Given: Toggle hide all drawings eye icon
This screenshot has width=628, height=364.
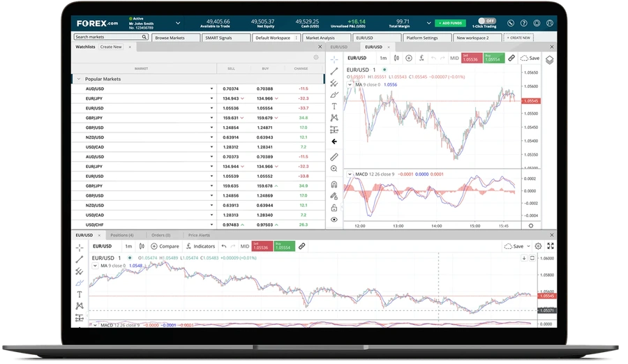Looking at the screenshot, I should click(334, 220).
